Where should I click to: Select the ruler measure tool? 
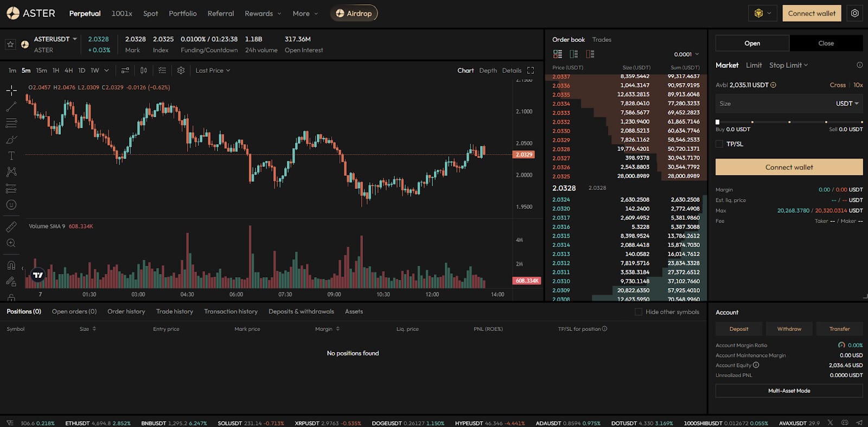[11, 227]
